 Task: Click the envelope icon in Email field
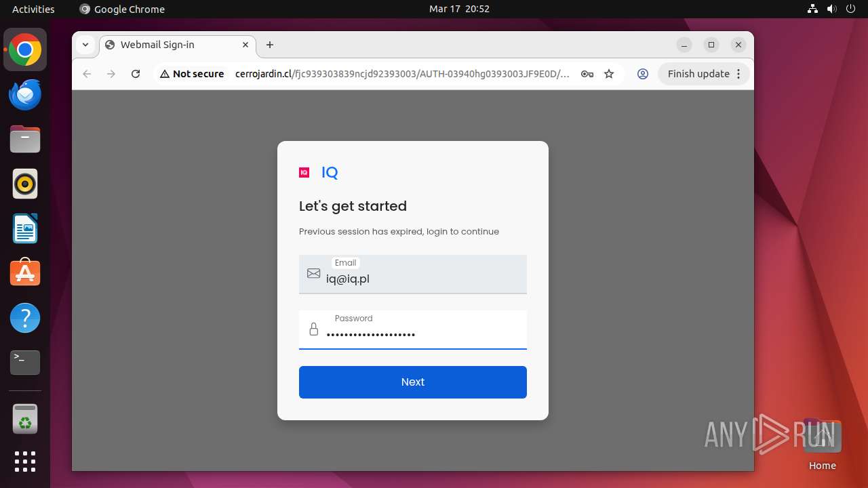[x=313, y=273]
